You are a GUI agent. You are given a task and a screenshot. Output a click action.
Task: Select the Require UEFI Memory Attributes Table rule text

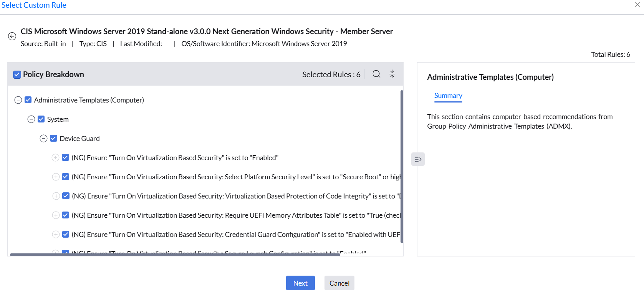point(236,215)
